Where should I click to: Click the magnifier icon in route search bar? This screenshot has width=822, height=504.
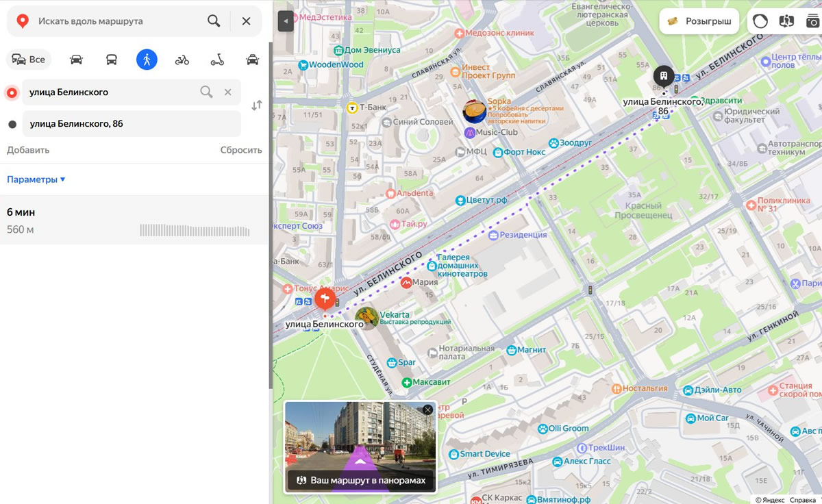click(214, 21)
